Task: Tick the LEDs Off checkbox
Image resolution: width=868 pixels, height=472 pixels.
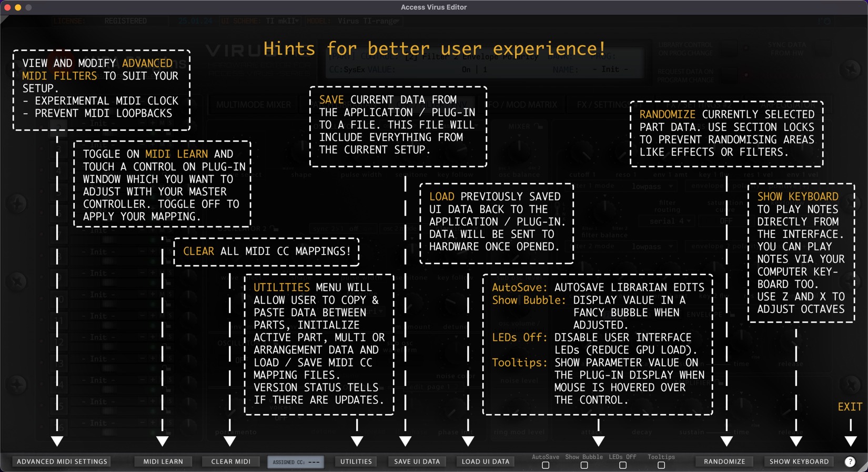Action: pos(622,465)
